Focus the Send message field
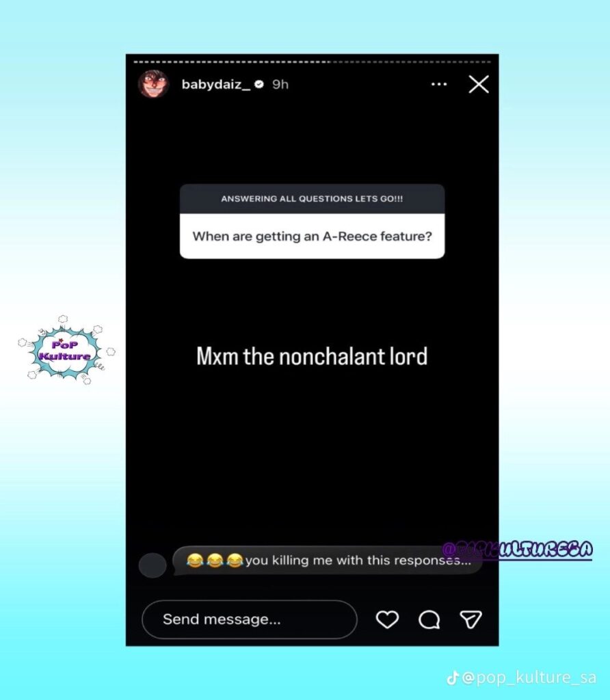The image size is (610, 700). pos(249,619)
